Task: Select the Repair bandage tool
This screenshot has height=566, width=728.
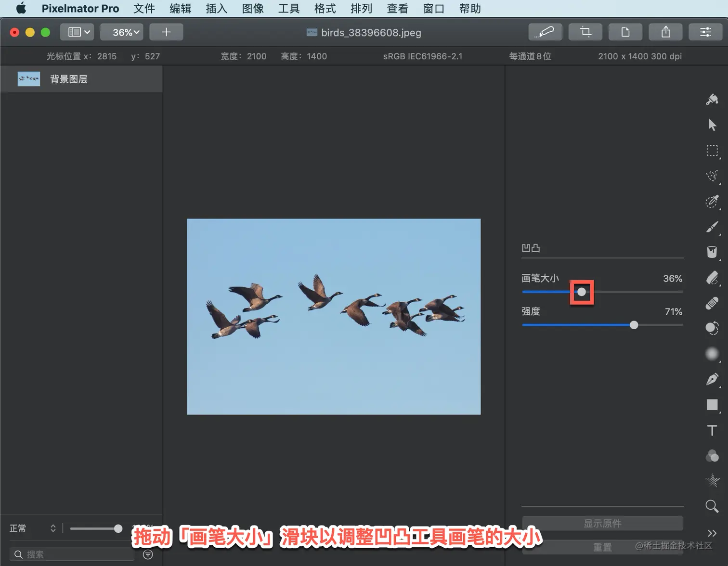Action: point(712,303)
